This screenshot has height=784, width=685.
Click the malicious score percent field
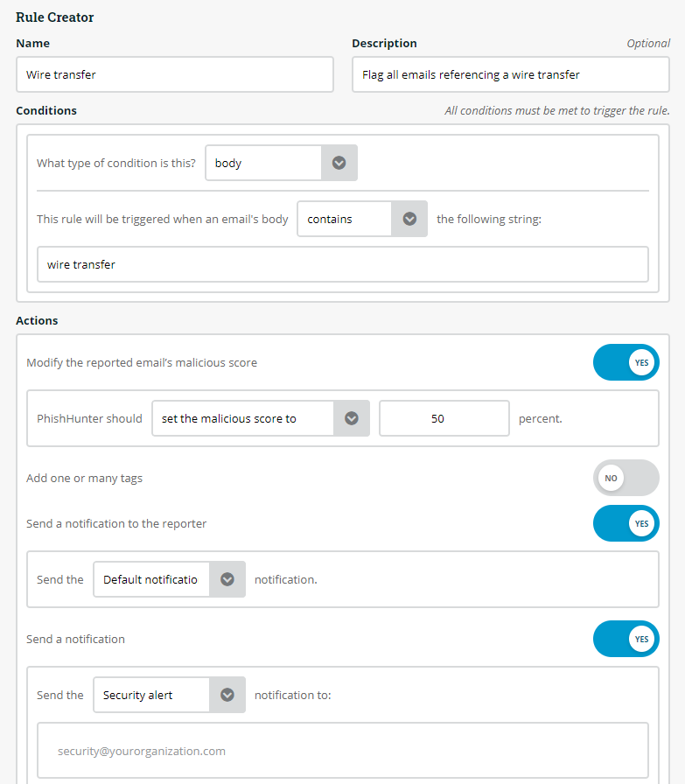coord(444,418)
